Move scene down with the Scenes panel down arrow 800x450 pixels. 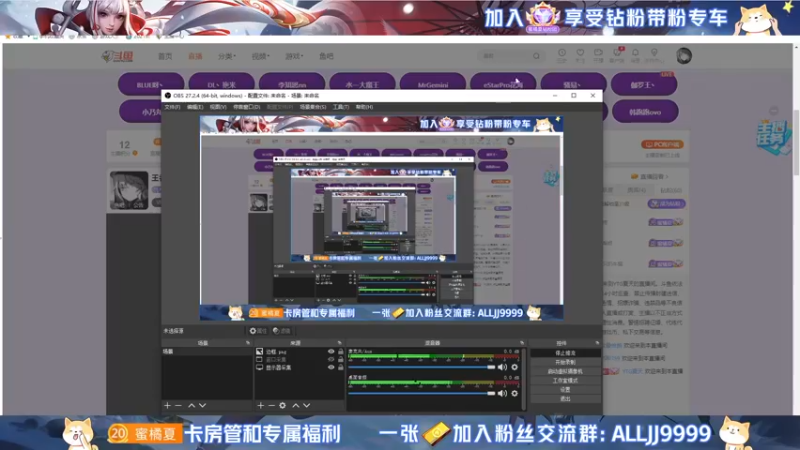pos(203,405)
